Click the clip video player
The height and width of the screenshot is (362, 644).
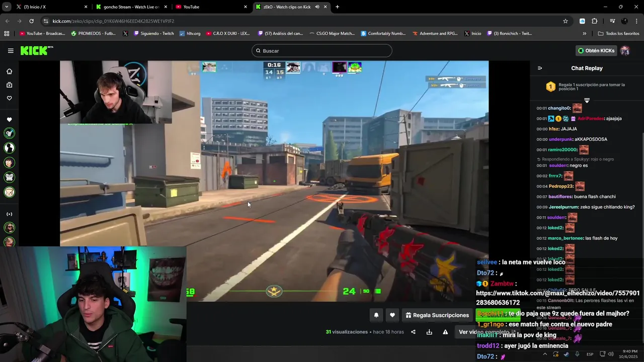coord(274,181)
